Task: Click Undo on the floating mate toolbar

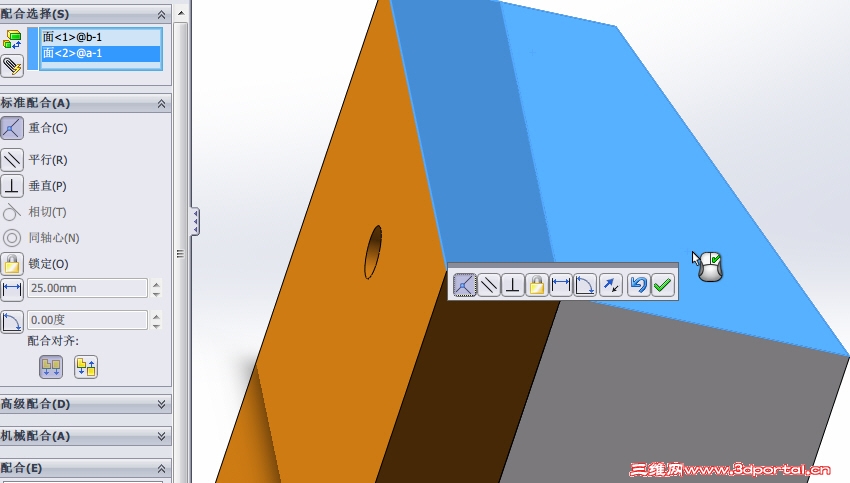Action: point(638,285)
